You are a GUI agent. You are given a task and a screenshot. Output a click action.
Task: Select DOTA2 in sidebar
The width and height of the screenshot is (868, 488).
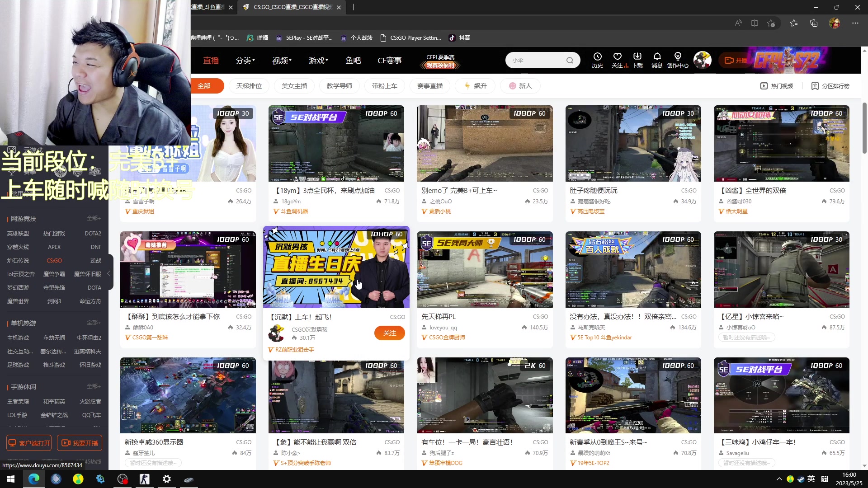(93, 234)
